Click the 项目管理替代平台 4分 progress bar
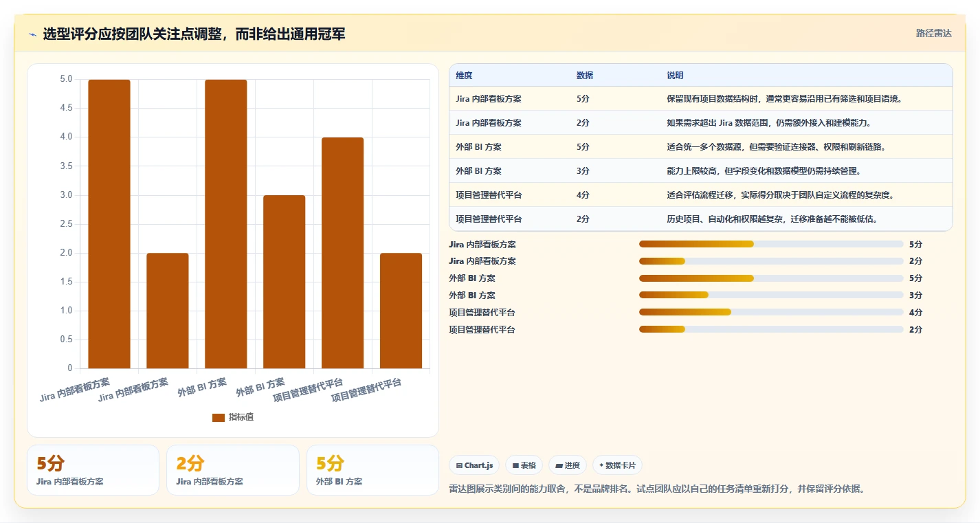The height and width of the screenshot is (523, 980). [771, 312]
